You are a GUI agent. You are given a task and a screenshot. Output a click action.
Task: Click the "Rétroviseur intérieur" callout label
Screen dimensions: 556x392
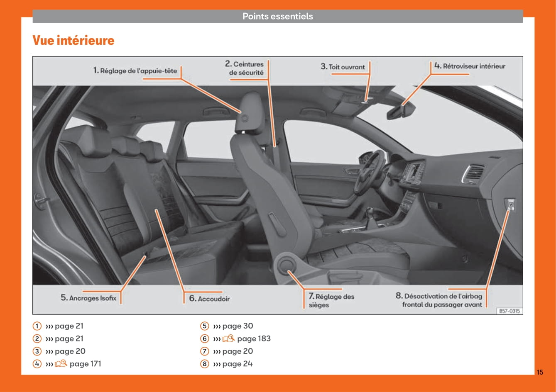click(470, 66)
